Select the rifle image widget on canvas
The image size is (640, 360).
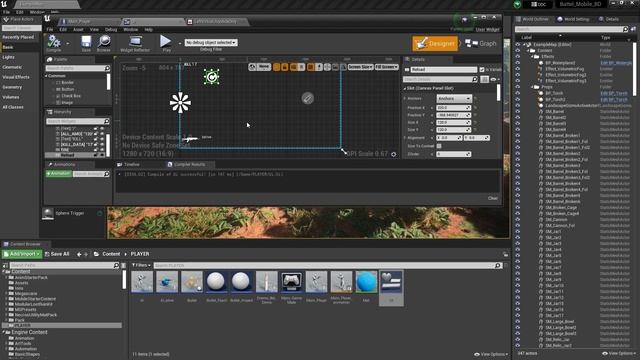[x=191, y=139]
